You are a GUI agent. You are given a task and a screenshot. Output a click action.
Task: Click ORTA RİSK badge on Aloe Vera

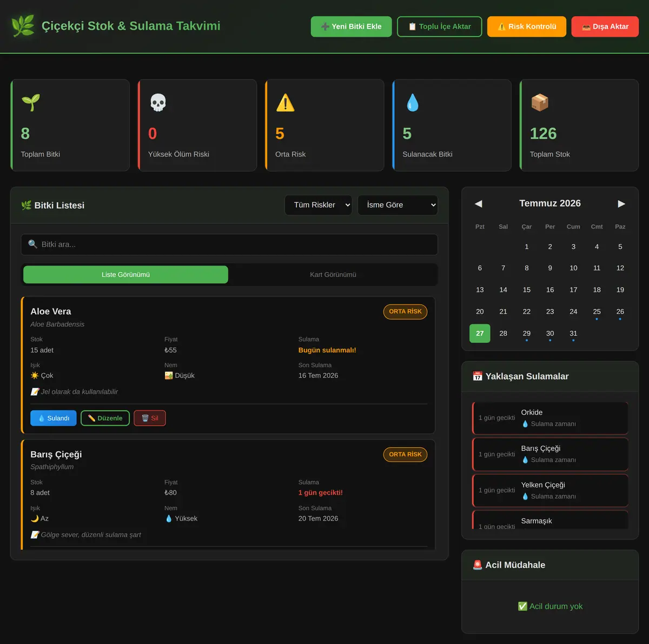click(406, 311)
